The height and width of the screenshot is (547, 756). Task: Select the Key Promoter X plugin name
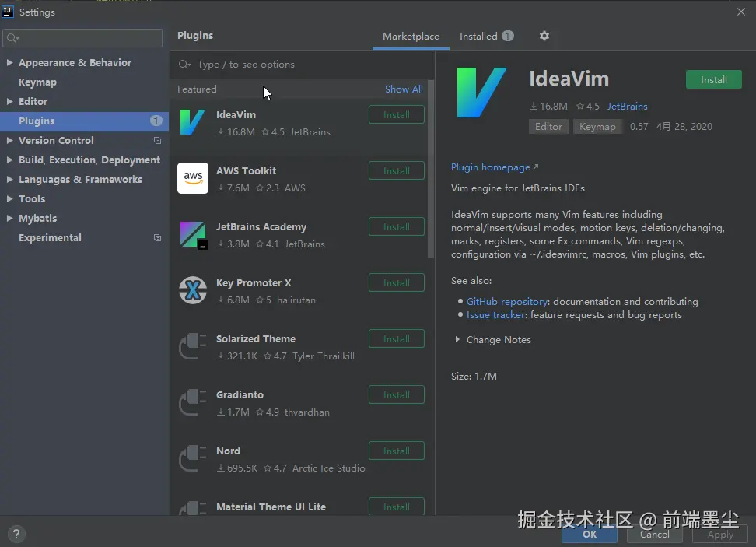click(x=254, y=283)
